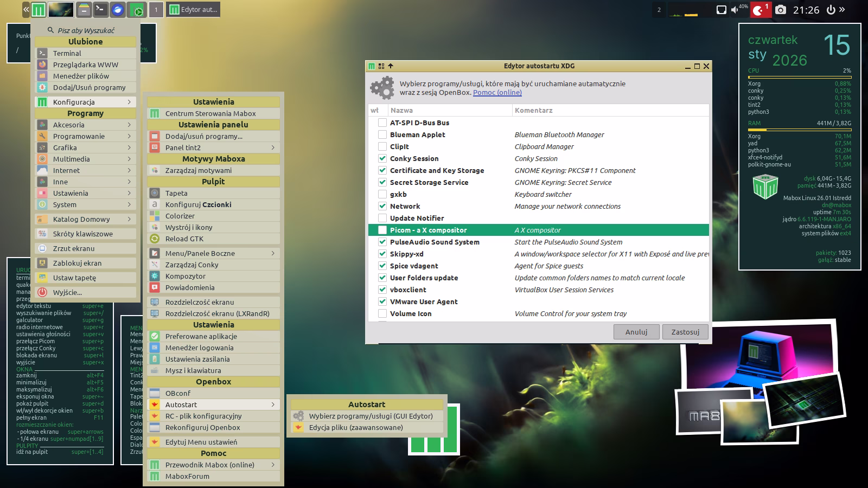Open the terminal launcher in top panel
This screenshot has width=868, height=488.
(100, 10)
